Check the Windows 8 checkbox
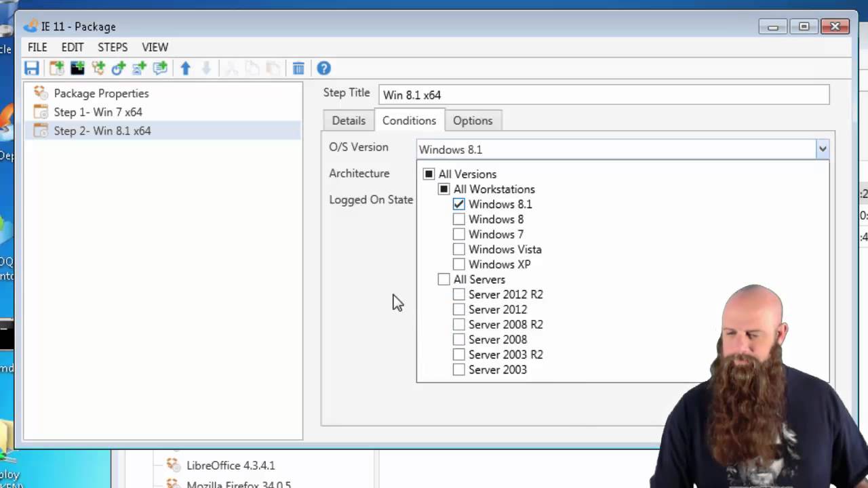The height and width of the screenshot is (488, 868). point(458,219)
